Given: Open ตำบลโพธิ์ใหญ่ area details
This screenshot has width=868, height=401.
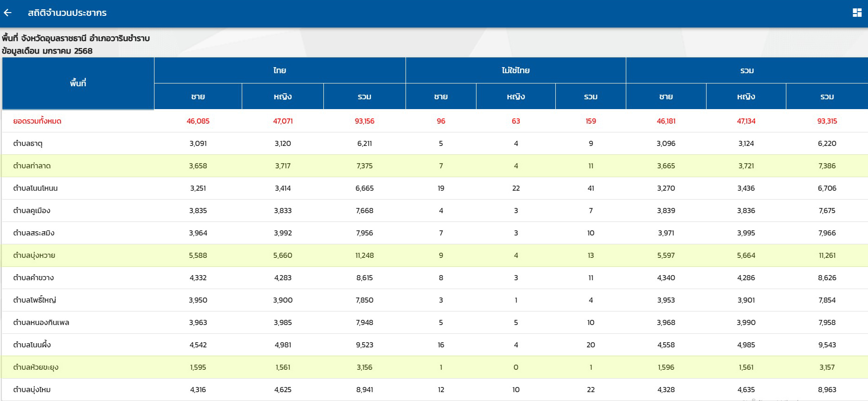Looking at the screenshot, I should (35, 300).
